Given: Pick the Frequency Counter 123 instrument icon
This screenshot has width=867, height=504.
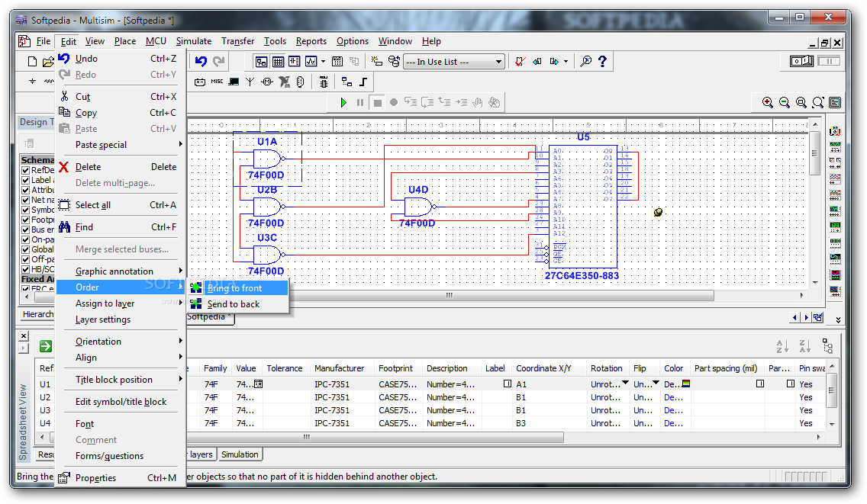Looking at the screenshot, I should pos(835,227).
